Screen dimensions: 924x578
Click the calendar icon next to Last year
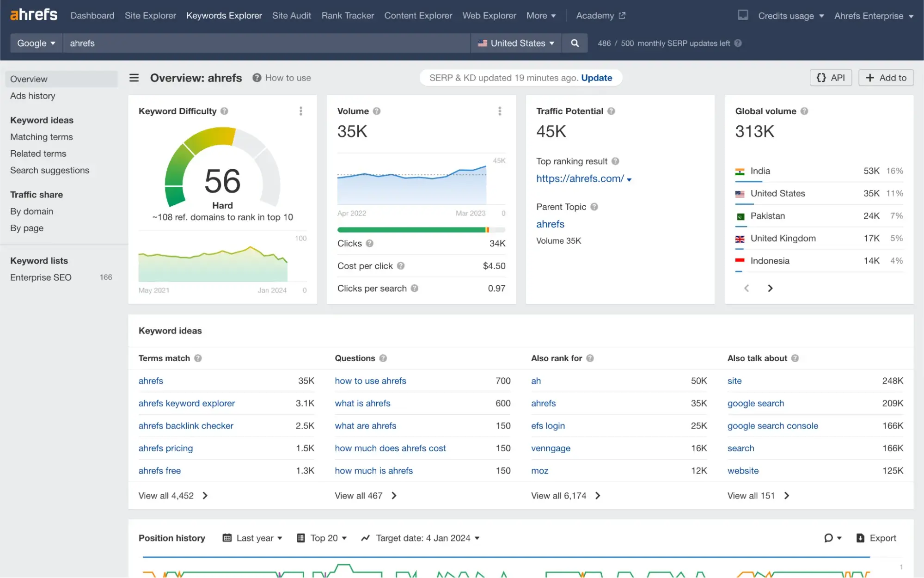tap(227, 538)
